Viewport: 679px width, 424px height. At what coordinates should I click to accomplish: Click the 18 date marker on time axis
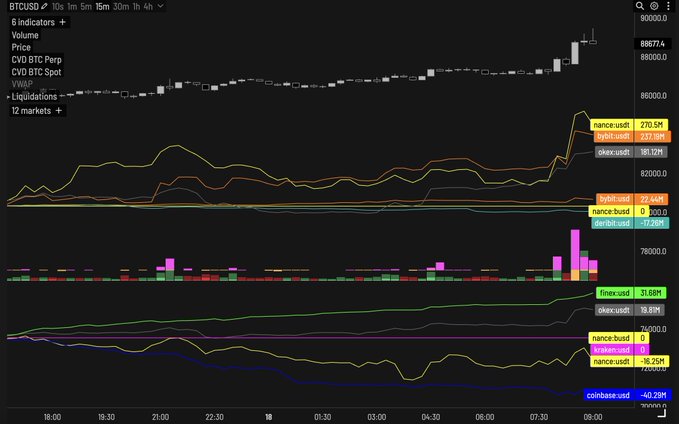click(268, 417)
